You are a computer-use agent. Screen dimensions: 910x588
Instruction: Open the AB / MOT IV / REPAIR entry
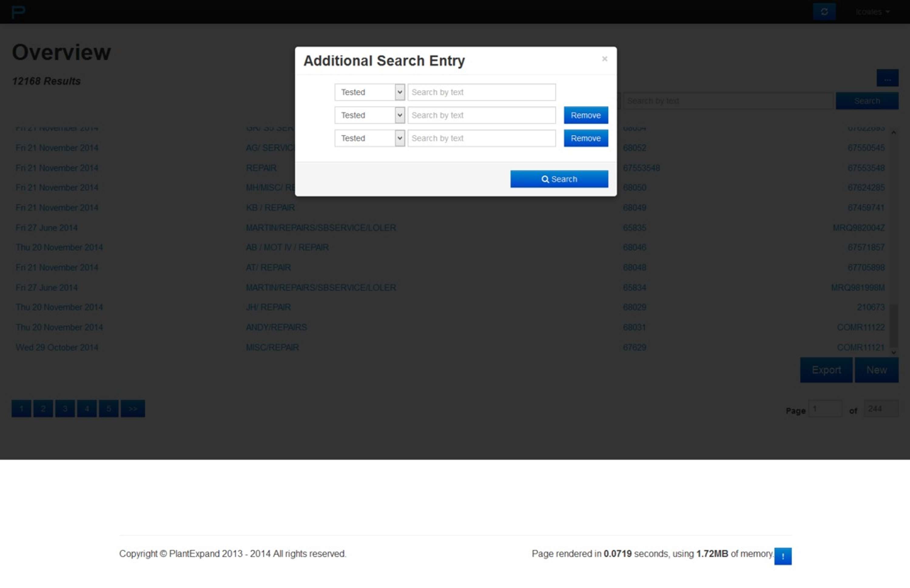[x=287, y=247]
